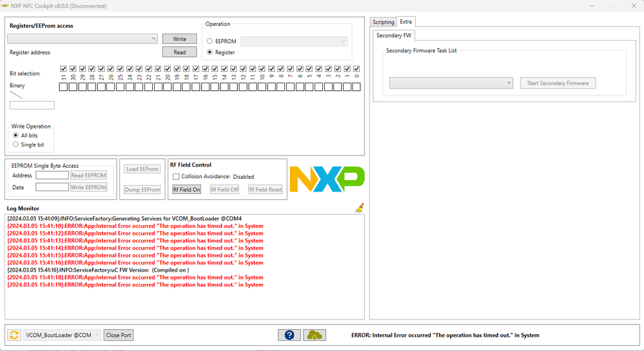Click the broom clear-log icon
Screen dimensions: 644x351
click(x=360, y=208)
